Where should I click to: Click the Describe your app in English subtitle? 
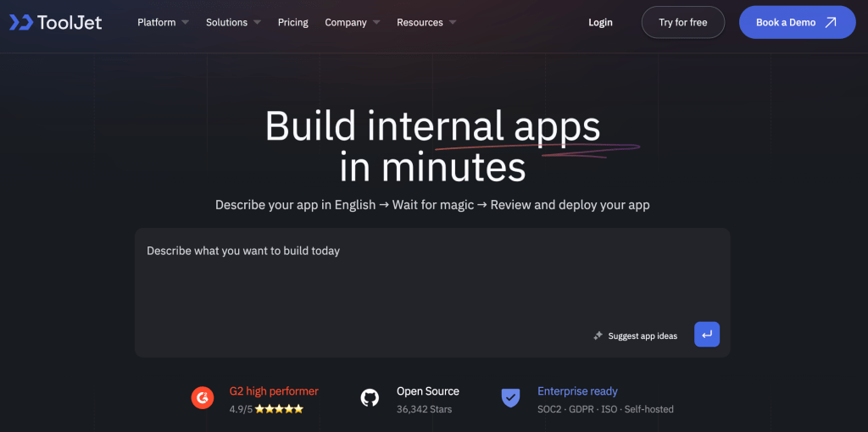432,205
